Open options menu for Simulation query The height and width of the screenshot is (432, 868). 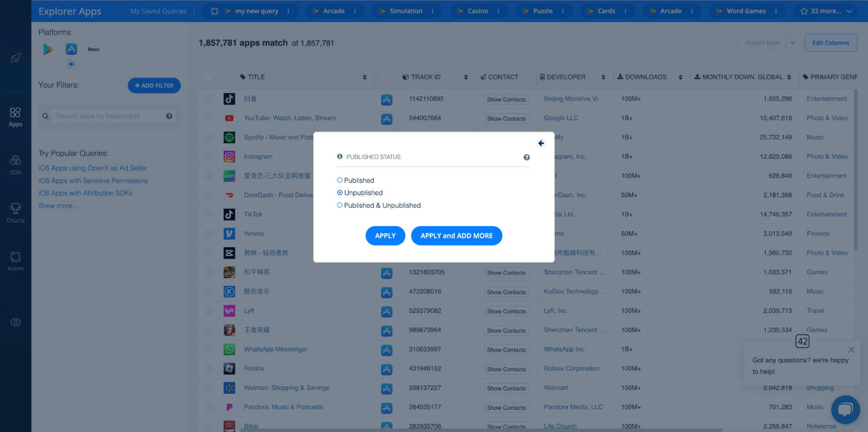tap(432, 11)
